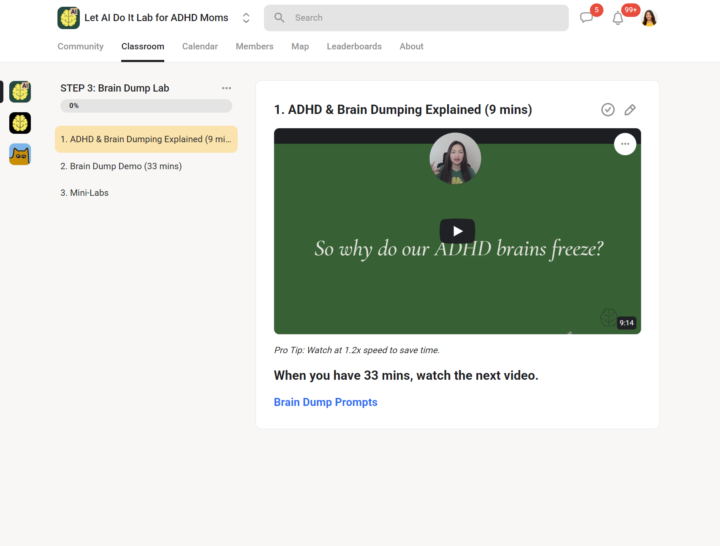Click the presenter webcam circle in video

pyautogui.click(x=455, y=158)
